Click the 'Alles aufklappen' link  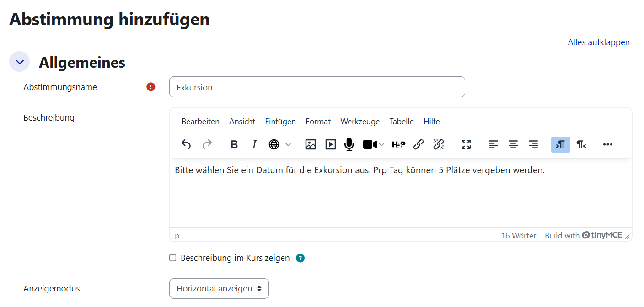598,42
